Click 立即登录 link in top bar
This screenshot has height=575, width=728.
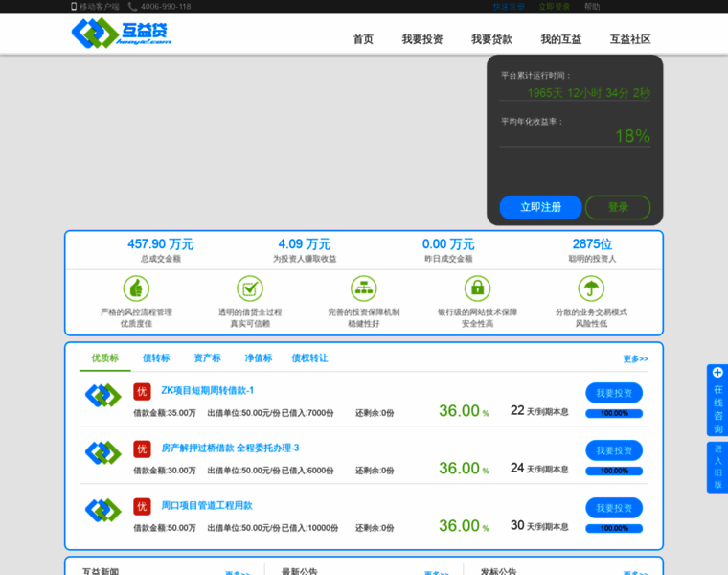pos(555,7)
